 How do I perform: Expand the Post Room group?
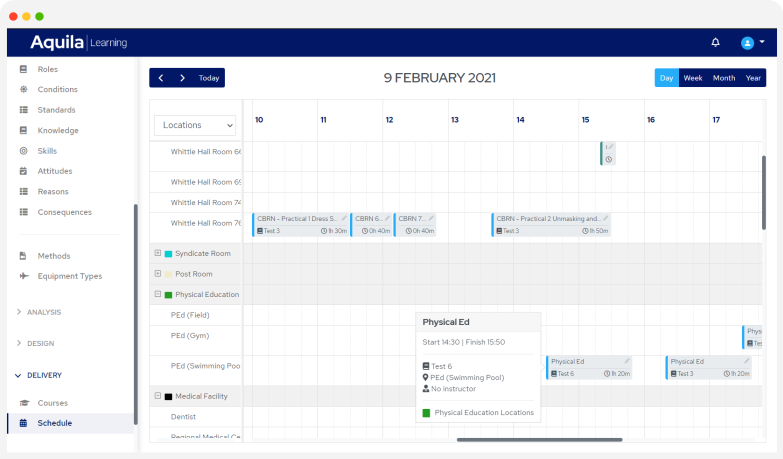[x=158, y=274]
